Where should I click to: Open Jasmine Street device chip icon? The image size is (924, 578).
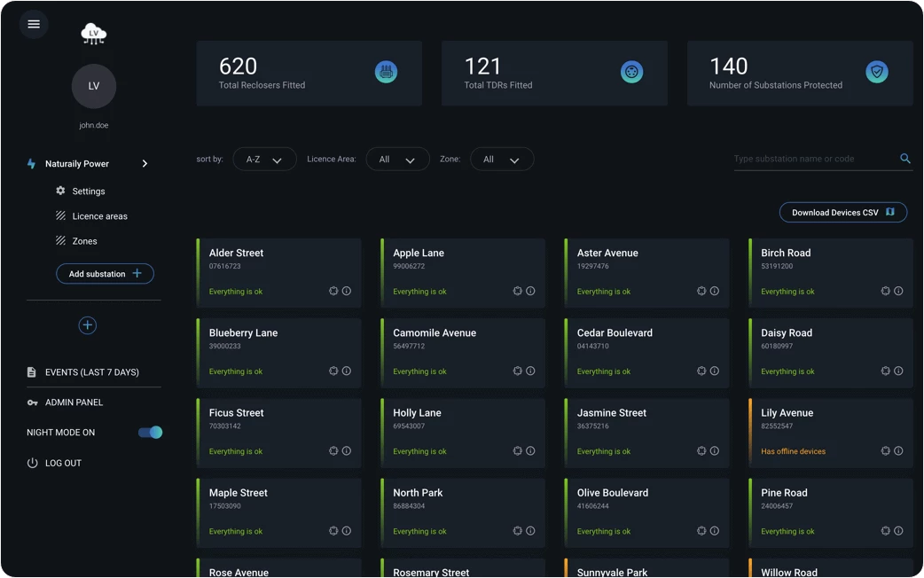tap(701, 451)
